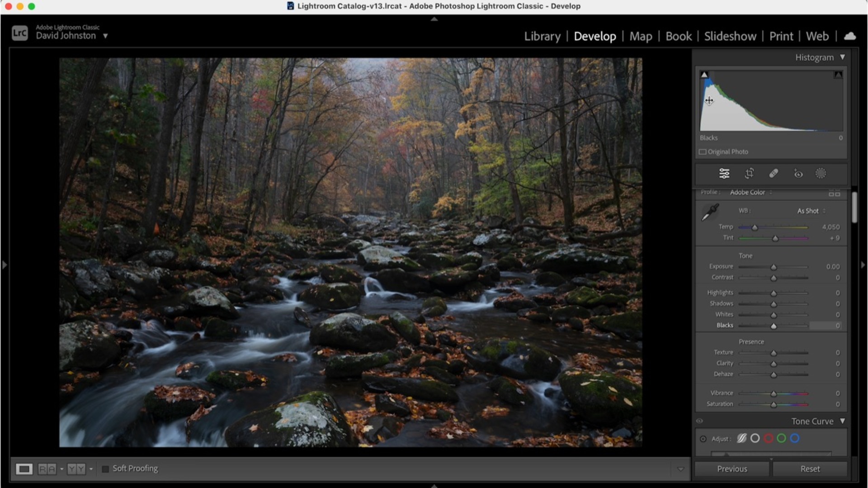Toggle the Tone Curve panel eye icon
The width and height of the screenshot is (868, 488).
(700, 421)
